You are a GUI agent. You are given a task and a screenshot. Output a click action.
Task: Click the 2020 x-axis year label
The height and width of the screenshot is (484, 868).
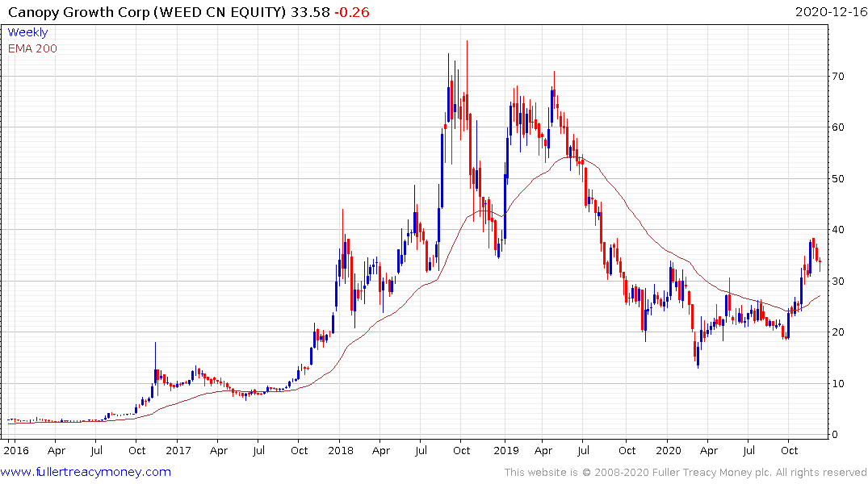pyautogui.click(x=669, y=450)
